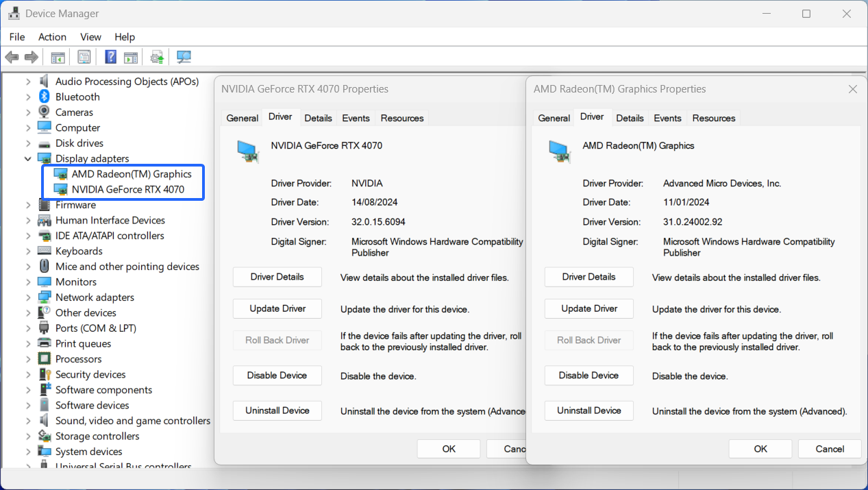Collapse the Display adapters category

28,158
